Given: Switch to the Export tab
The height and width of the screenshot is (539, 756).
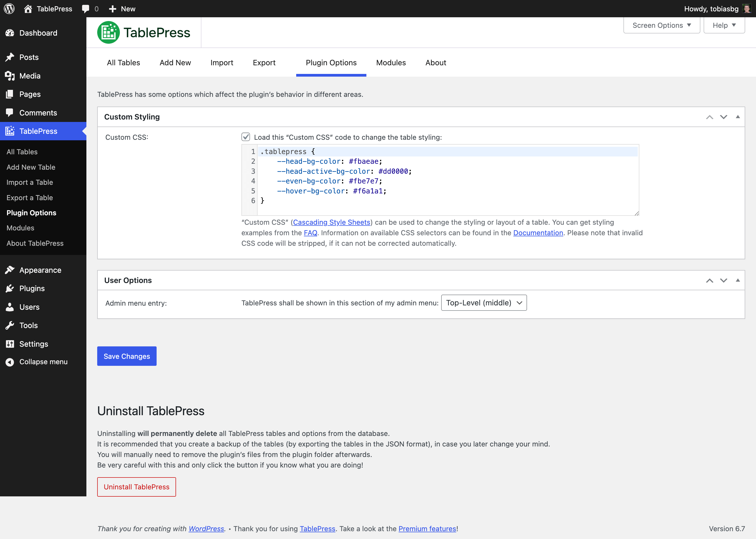Looking at the screenshot, I should 264,63.
